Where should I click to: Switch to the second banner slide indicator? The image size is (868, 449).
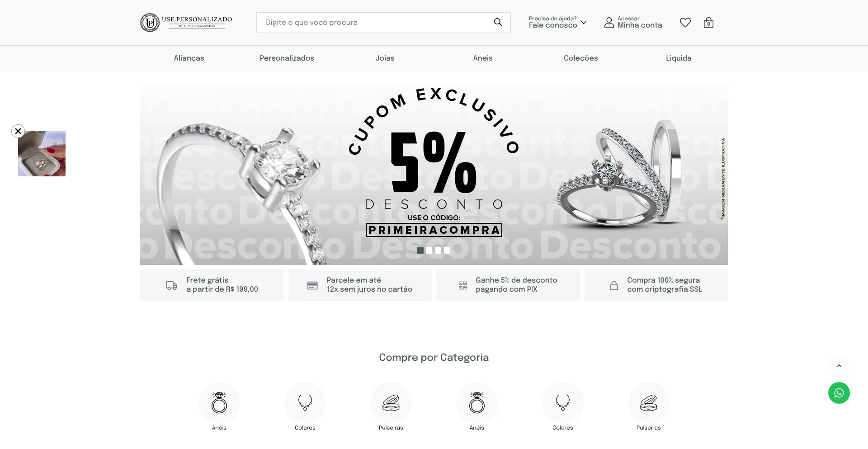(x=429, y=250)
